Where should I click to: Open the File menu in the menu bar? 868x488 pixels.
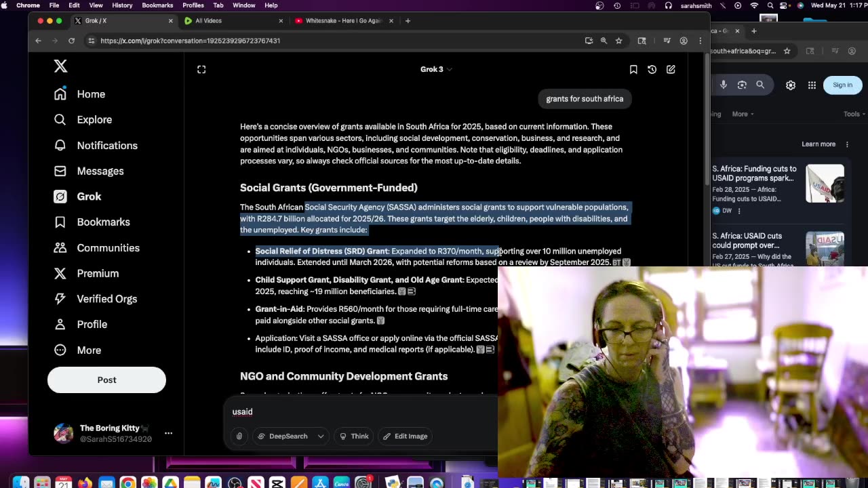[x=54, y=5]
